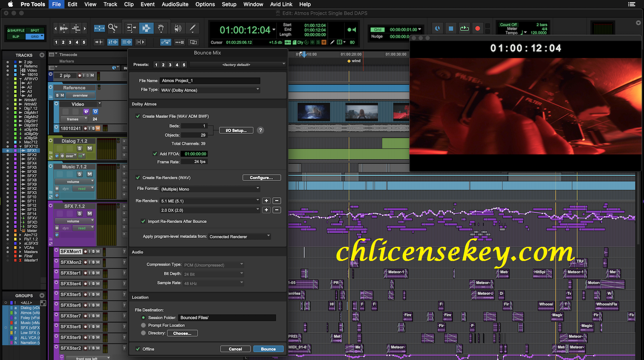The height and width of the screenshot is (360, 644).
Task: Click the Record transport button
Action: [477, 29]
